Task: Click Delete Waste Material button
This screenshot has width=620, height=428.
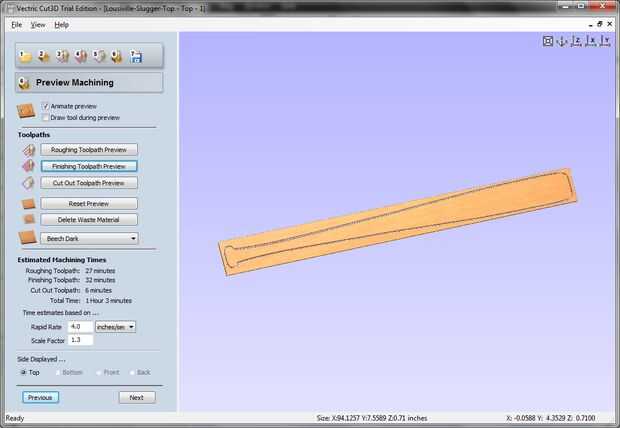Action: tap(89, 220)
